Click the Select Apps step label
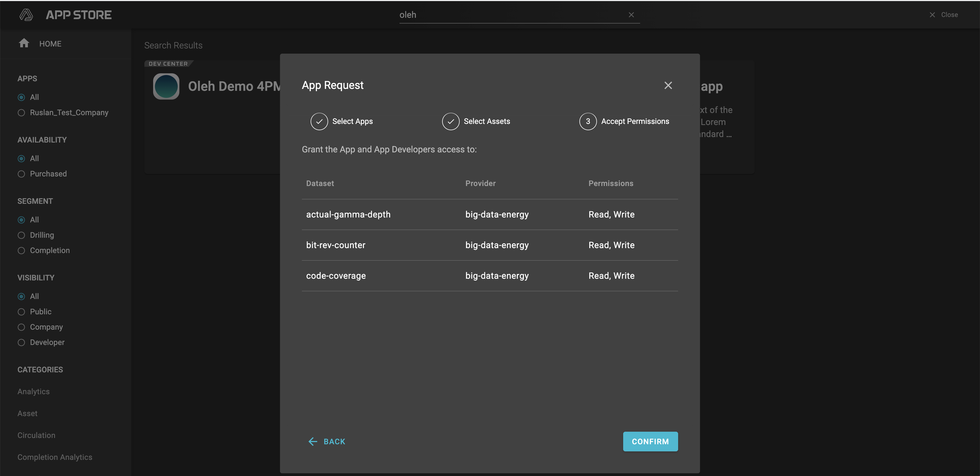 point(352,121)
